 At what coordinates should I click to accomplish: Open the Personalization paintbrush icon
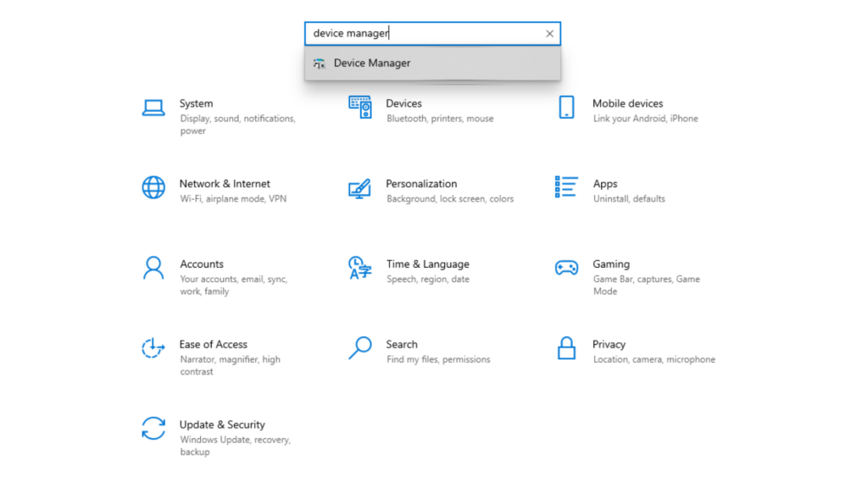(359, 188)
